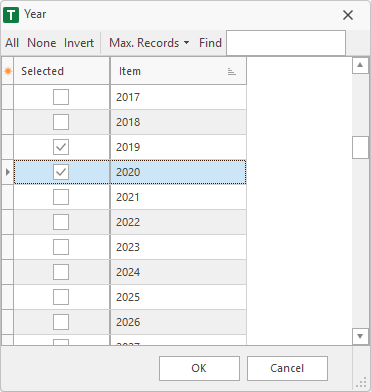Screen dimensions: 371x392
Task: Click scrollbar down arrow
Action: [x=360, y=336]
